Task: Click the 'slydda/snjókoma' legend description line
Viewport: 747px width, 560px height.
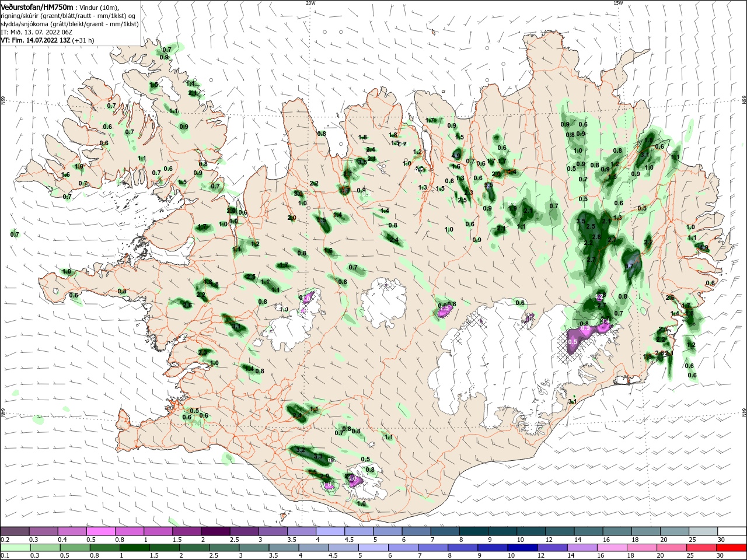Action: click(x=69, y=24)
